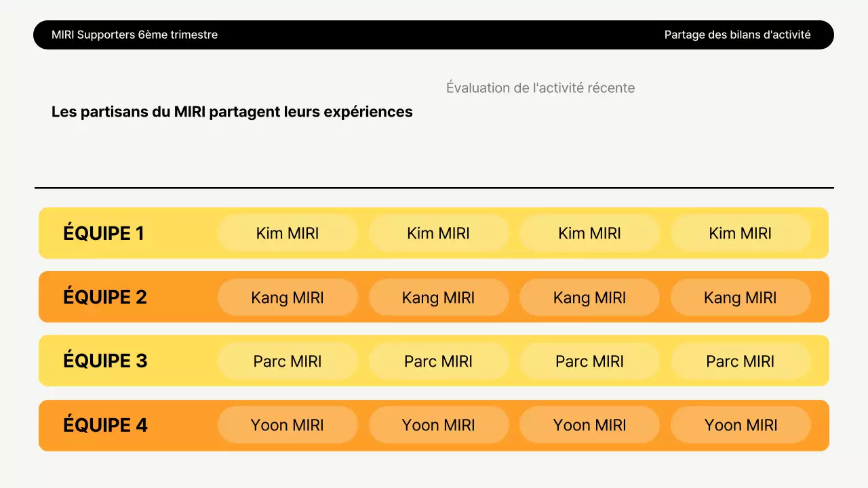Click the 'MIRI Supporters 6ème trimestre' header text
868x488 pixels.
[134, 35]
